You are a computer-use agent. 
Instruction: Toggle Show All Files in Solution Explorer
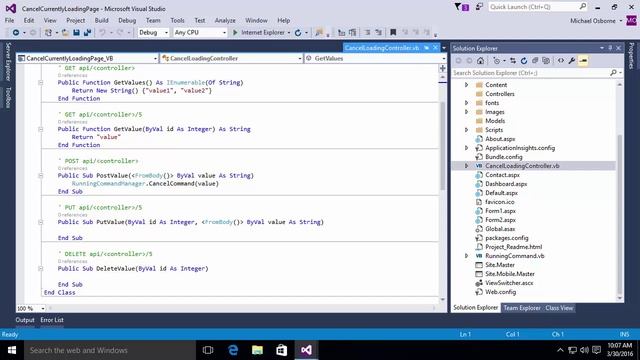point(546,61)
